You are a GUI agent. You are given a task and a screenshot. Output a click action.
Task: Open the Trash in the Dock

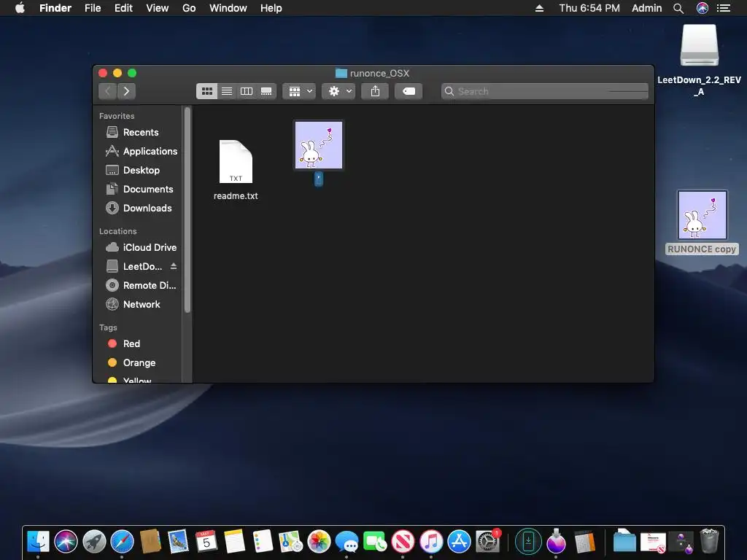click(709, 541)
